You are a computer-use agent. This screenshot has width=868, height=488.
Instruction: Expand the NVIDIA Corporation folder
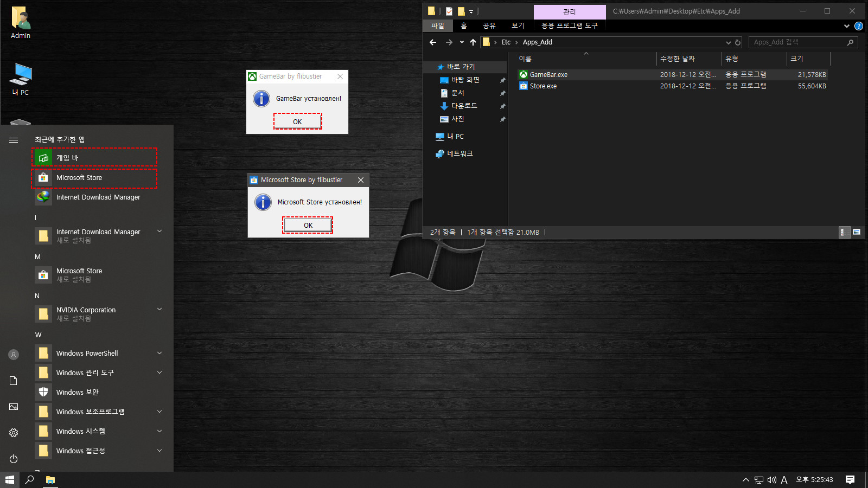[159, 310]
